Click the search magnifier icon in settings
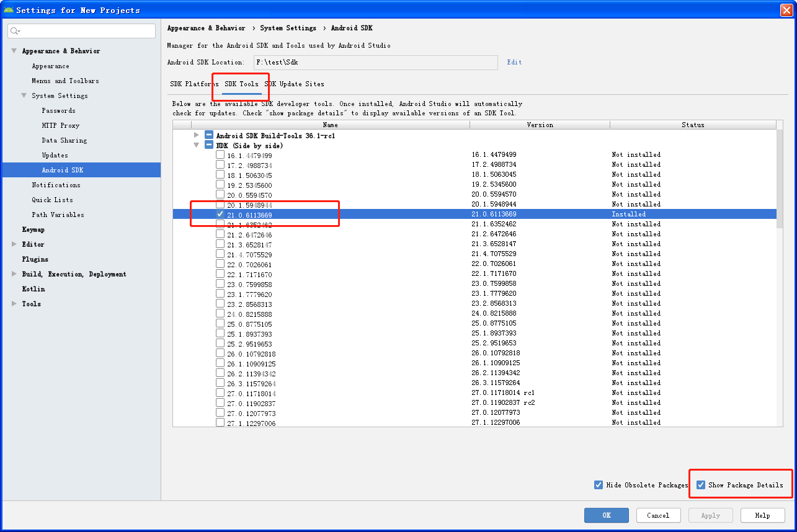 15,31
